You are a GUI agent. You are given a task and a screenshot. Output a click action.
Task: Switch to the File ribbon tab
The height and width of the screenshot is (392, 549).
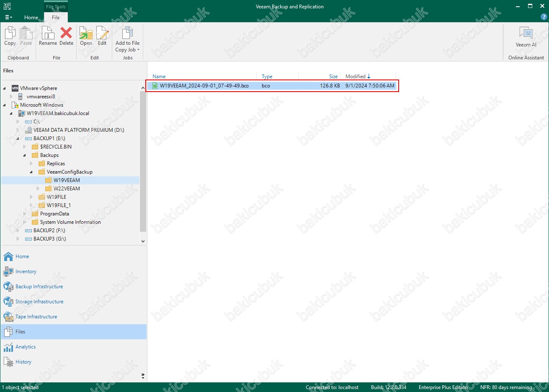(56, 17)
